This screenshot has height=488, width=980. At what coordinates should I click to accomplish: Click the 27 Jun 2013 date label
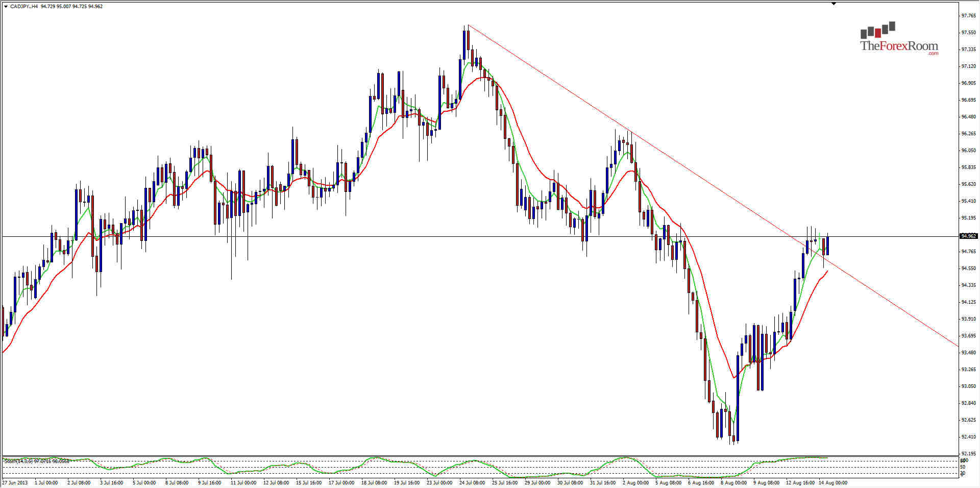(15, 482)
